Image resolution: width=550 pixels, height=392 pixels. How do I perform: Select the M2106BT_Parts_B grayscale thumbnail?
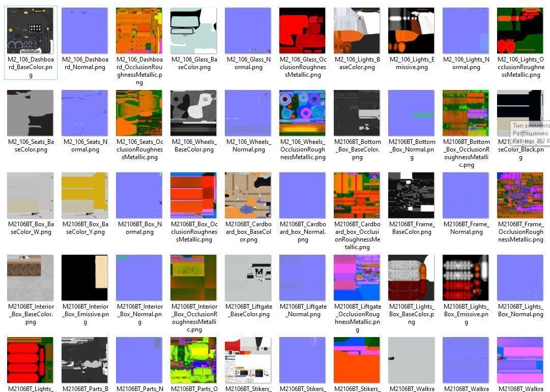pyautogui.click(x=84, y=360)
